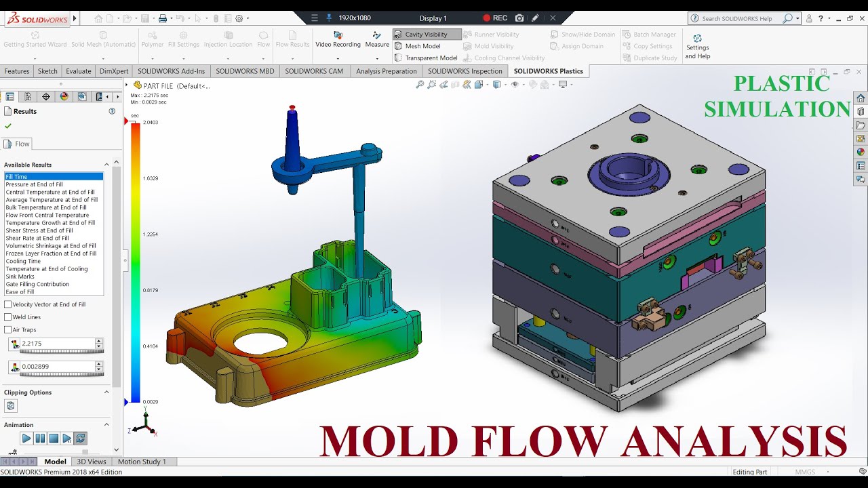This screenshot has width=868, height=488.
Task: Click the clipping plane icon under Clipping Options
Action: (10, 406)
